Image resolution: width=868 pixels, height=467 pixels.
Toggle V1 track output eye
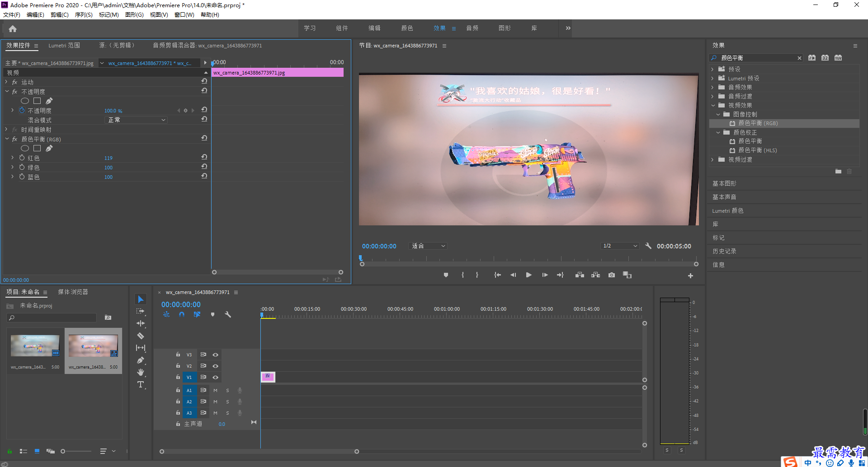(x=216, y=377)
